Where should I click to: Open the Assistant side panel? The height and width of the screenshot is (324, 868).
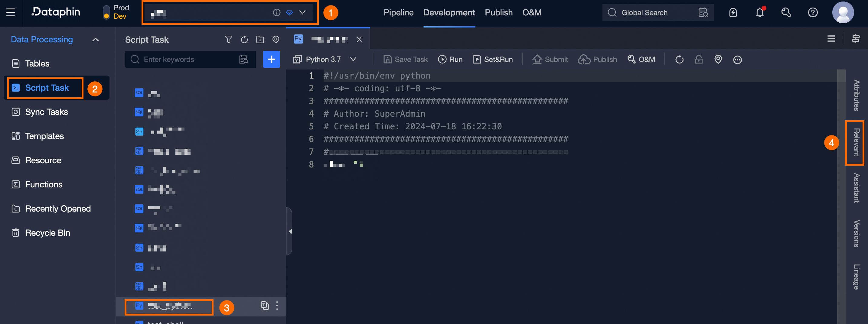click(x=856, y=188)
